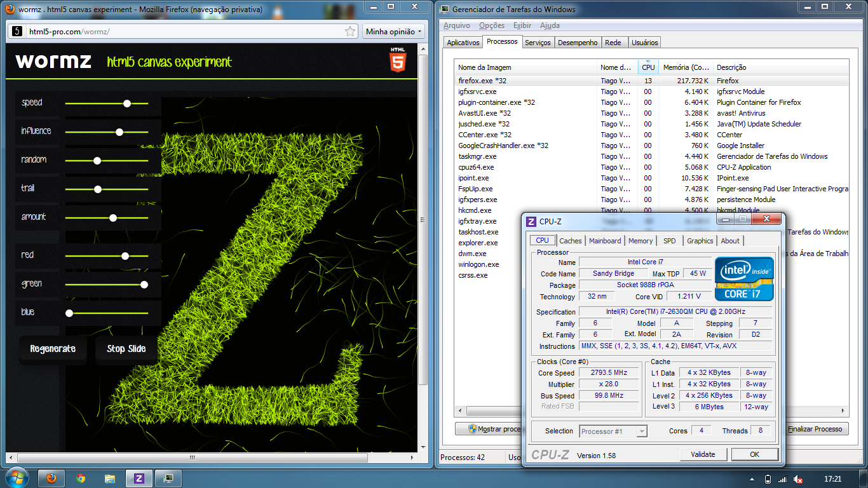Open Google Chrome from the taskbar
The width and height of the screenshot is (868, 488).
tap(81, 478)
